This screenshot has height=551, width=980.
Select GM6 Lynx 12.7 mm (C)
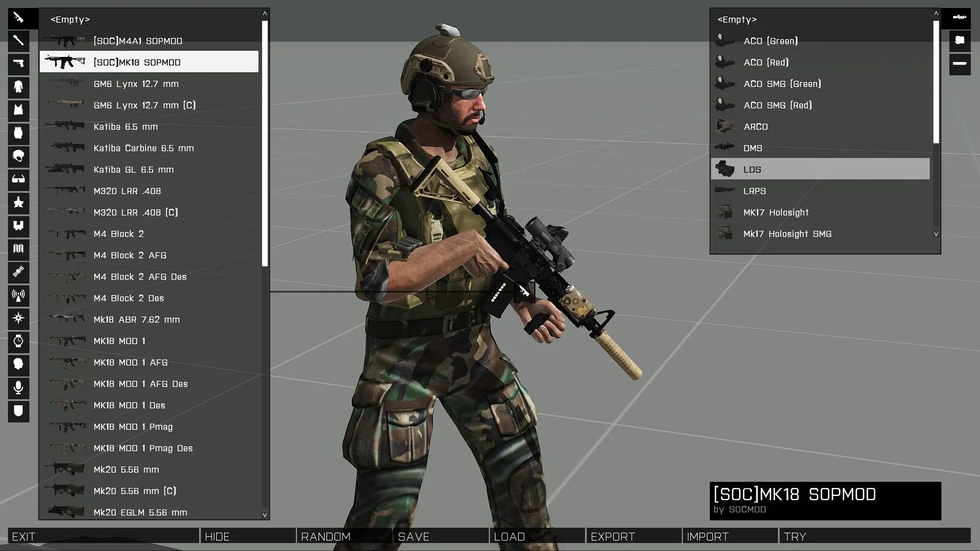[149, 105]
